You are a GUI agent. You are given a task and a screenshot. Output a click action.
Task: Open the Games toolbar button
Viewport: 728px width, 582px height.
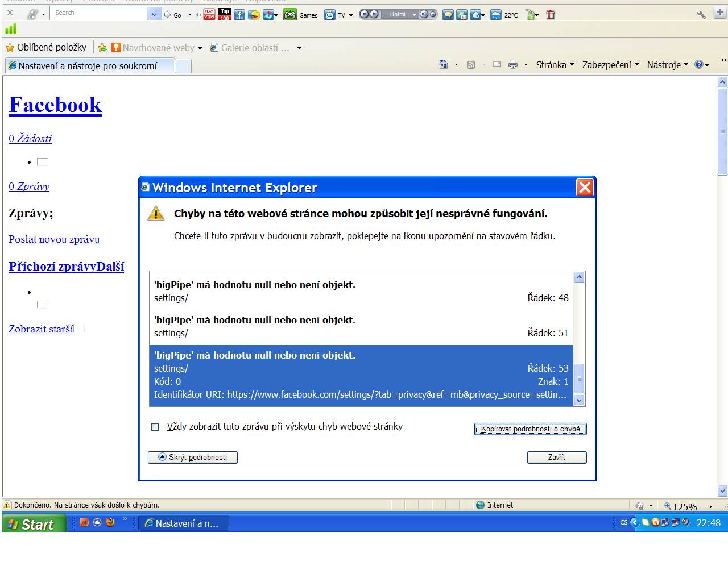(301, 15)
